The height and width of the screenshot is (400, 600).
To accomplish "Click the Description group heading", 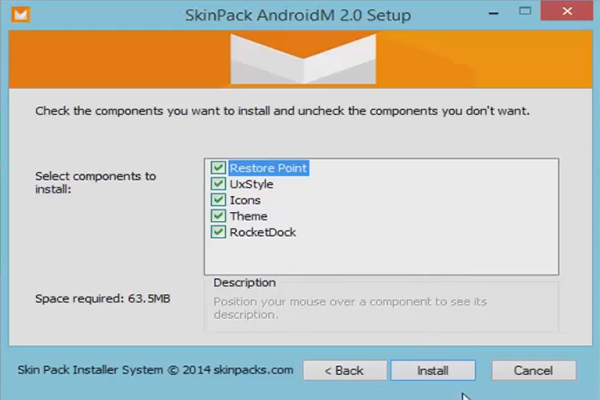I will (x=245, y=282).
